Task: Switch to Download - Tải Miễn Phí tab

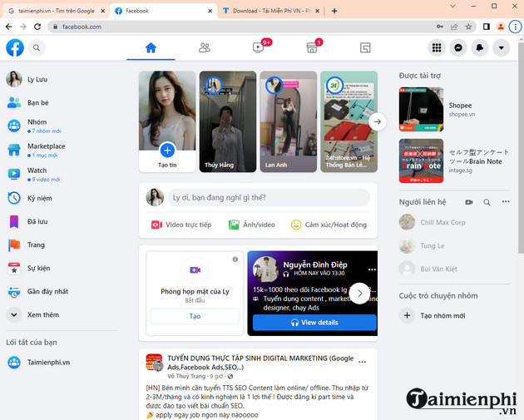Action: (x=271, y=11)
